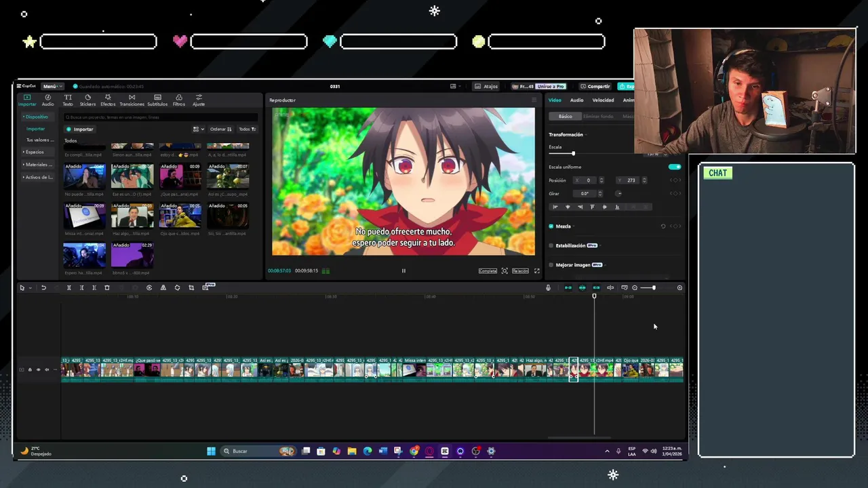Enable the Estabilización checkbox
This screenshot has width=868, height=488.
tap(551, 245)
